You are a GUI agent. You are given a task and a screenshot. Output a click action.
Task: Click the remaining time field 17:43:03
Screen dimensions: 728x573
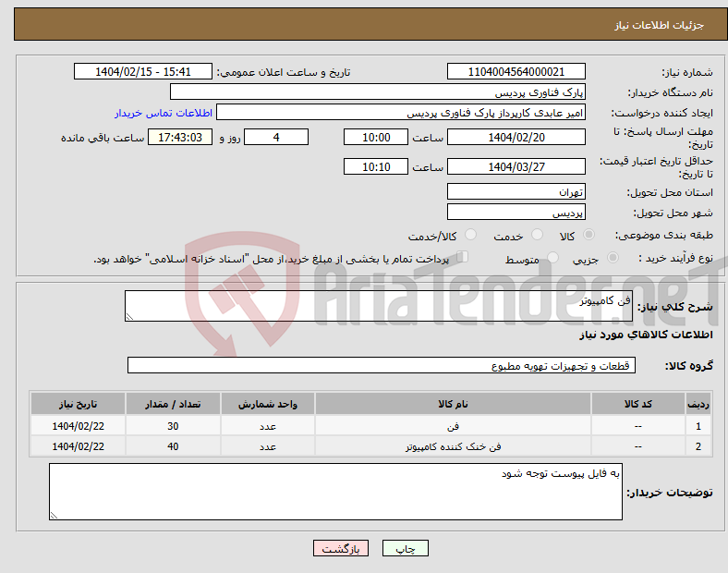click(180, 137)
